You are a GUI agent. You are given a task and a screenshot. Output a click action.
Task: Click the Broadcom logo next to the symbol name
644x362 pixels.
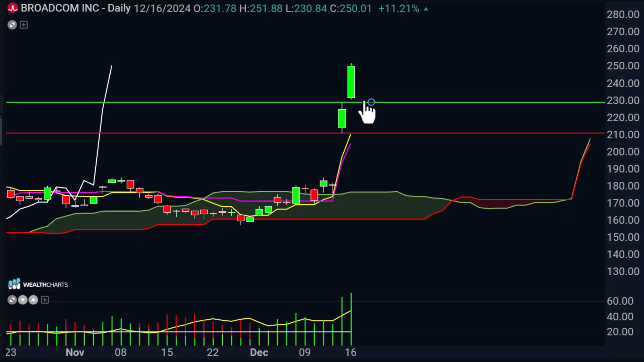coord(13,8)
